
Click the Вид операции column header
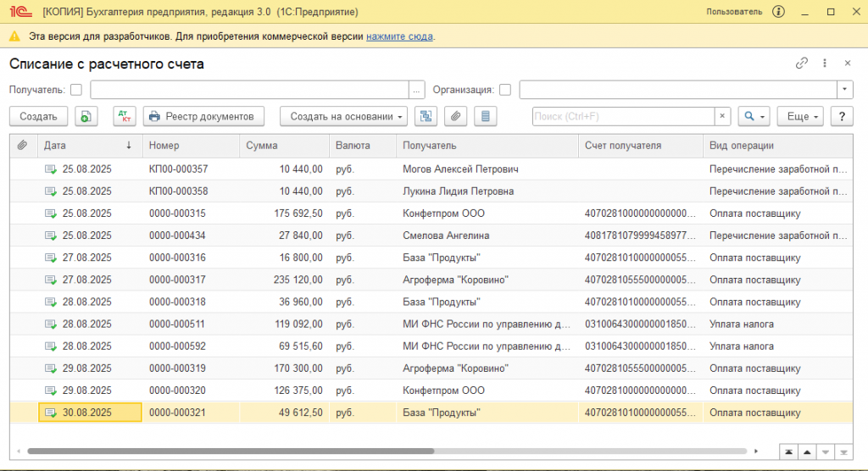point(741,146)
